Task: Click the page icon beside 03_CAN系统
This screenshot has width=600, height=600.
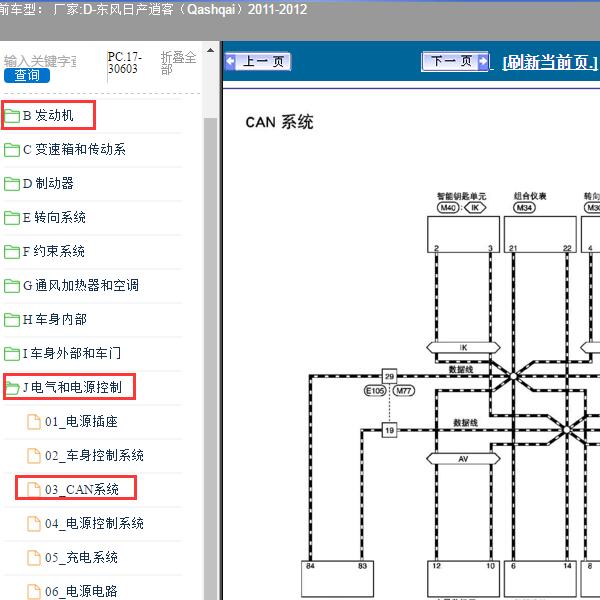Action: pos(34,489)
